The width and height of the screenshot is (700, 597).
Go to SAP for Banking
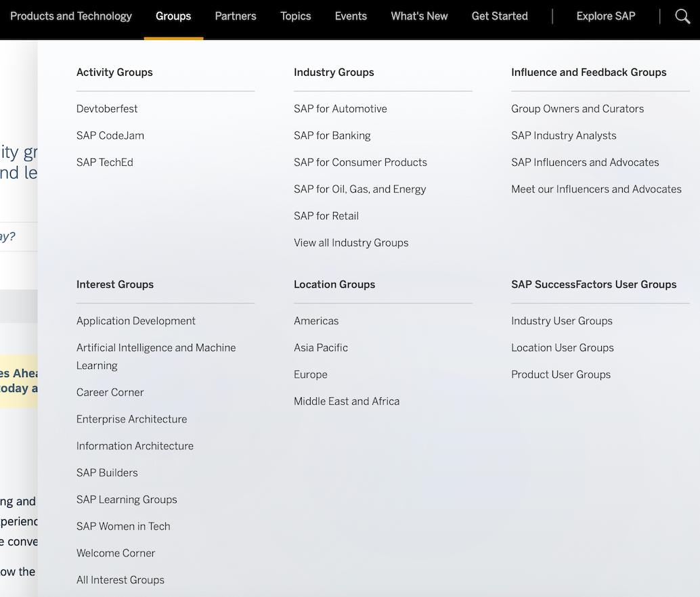[332, 135]
